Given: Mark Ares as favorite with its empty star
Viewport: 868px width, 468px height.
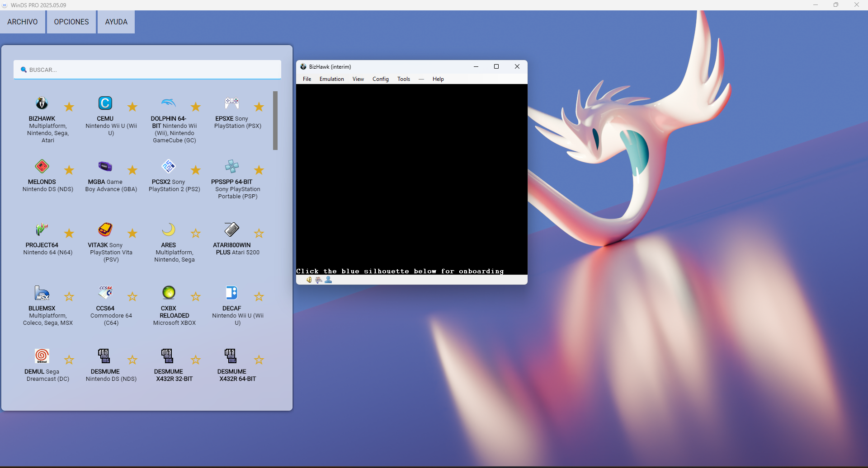Looking at the screenshot, I should tap(196, 233).
